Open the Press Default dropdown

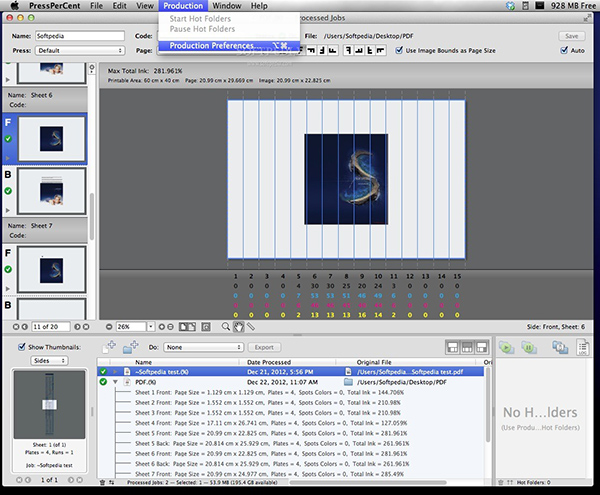pos(80,49)
